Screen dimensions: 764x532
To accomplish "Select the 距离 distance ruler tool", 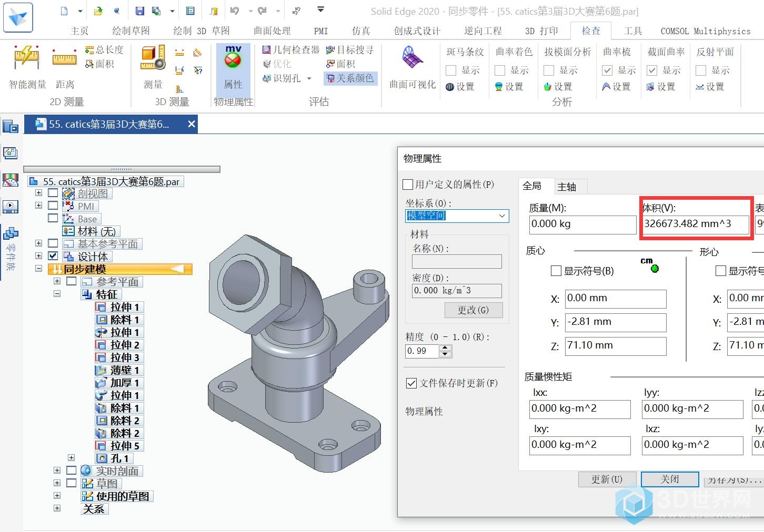I will coord(65,67).
